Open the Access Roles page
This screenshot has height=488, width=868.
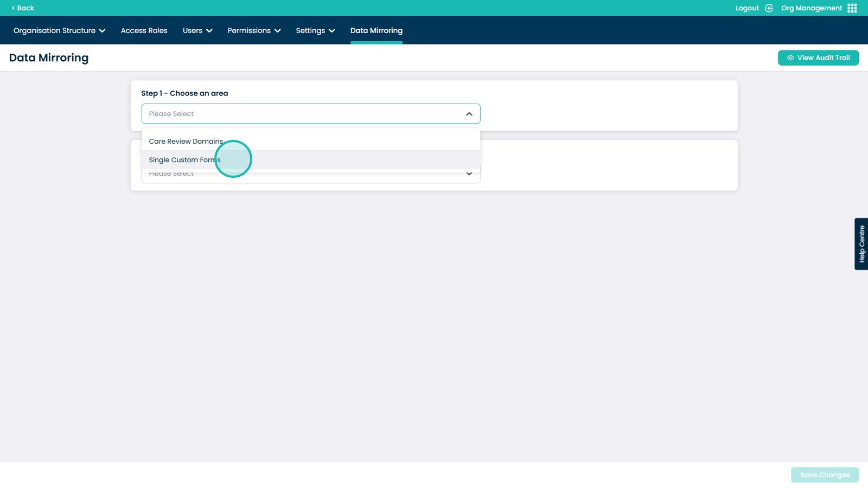(144, 30)
